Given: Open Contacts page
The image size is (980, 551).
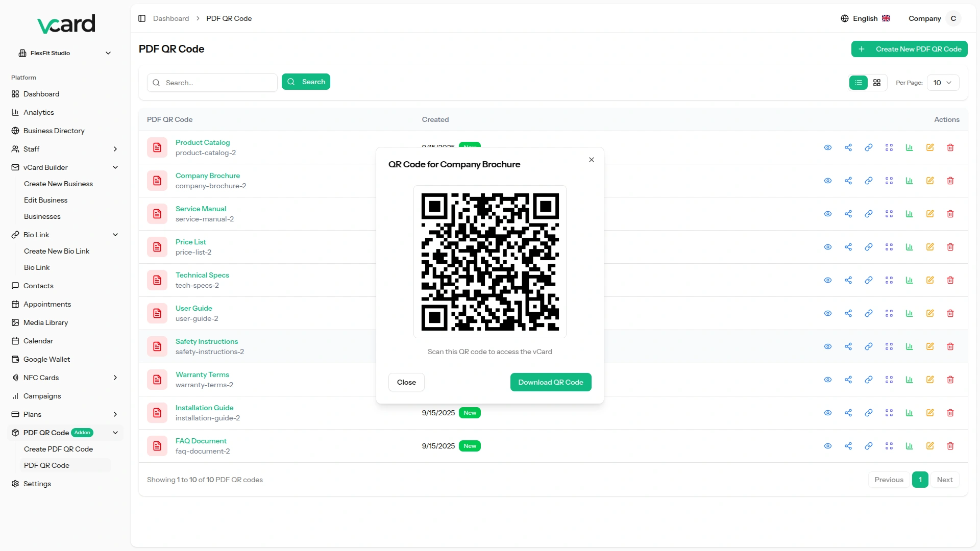Looking at the screenshot, I should [65, 286].
